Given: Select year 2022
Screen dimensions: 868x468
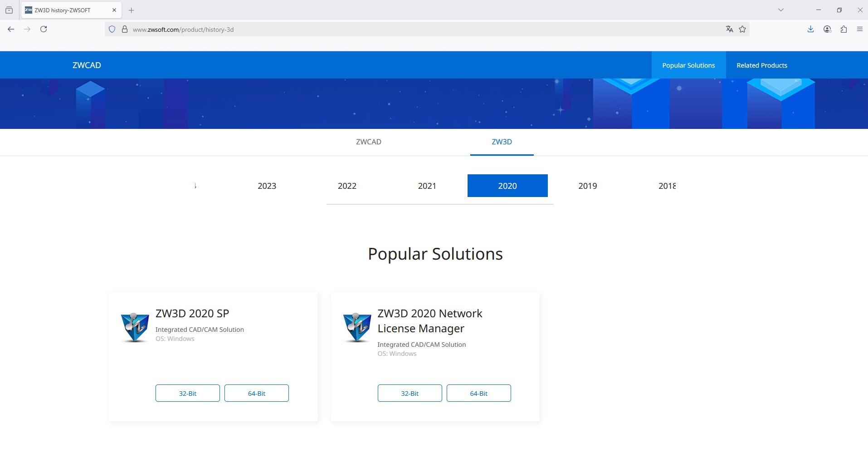Looking at the screenshot, I should (347, 186).
